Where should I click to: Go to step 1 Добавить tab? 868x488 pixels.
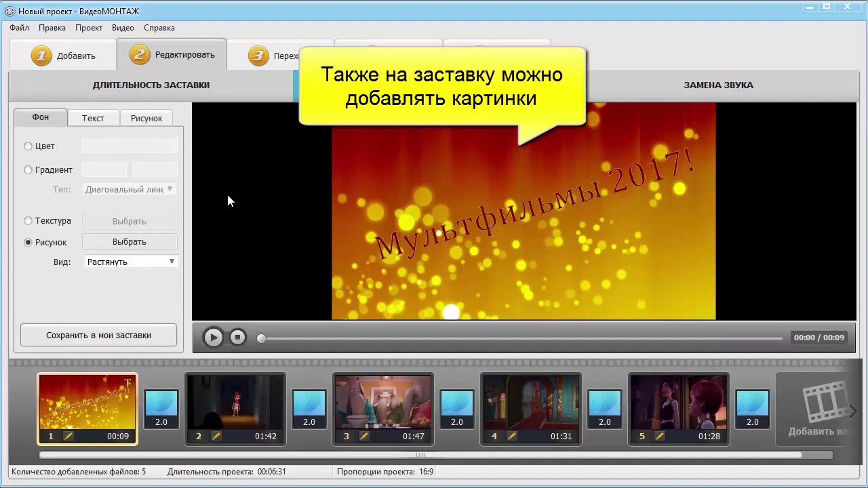(63, 56)
